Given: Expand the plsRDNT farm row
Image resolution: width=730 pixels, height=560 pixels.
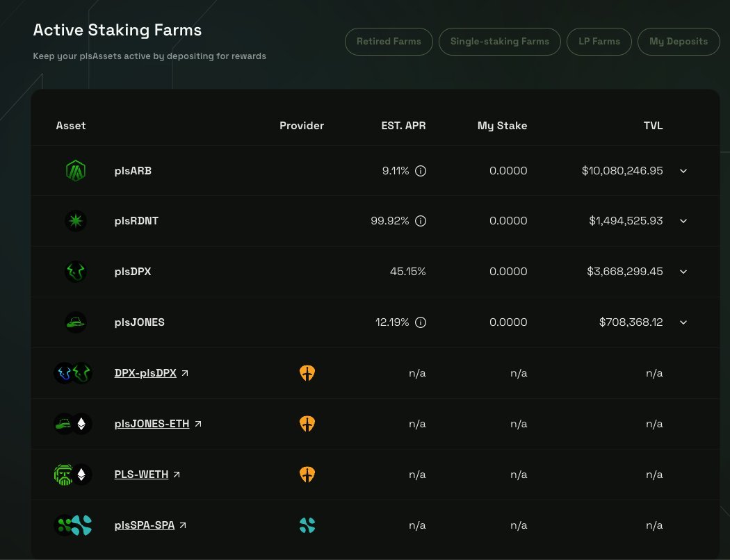Looking at the screenshot, I should (683, 220).
